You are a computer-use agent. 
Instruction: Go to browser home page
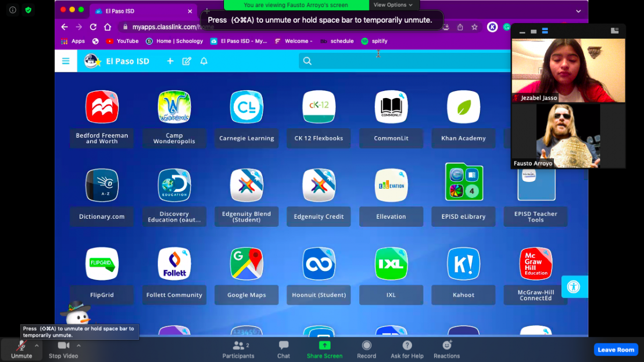coord(108,27)
